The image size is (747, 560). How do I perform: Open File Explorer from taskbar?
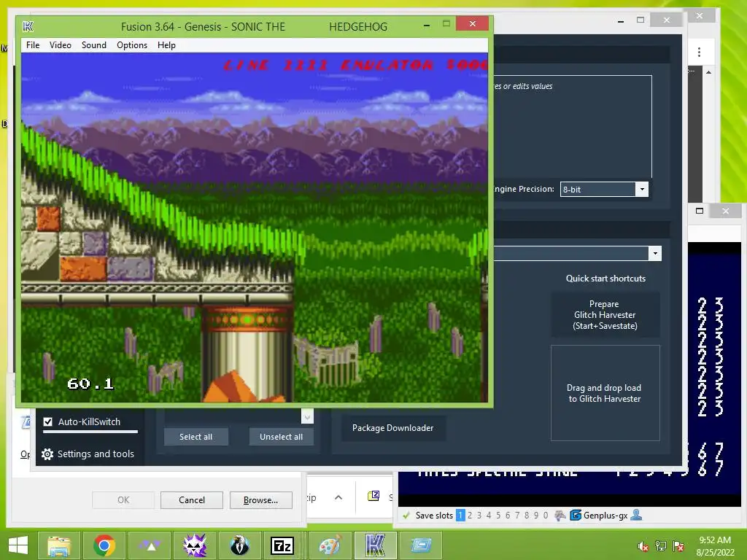[x=59, y=545]
